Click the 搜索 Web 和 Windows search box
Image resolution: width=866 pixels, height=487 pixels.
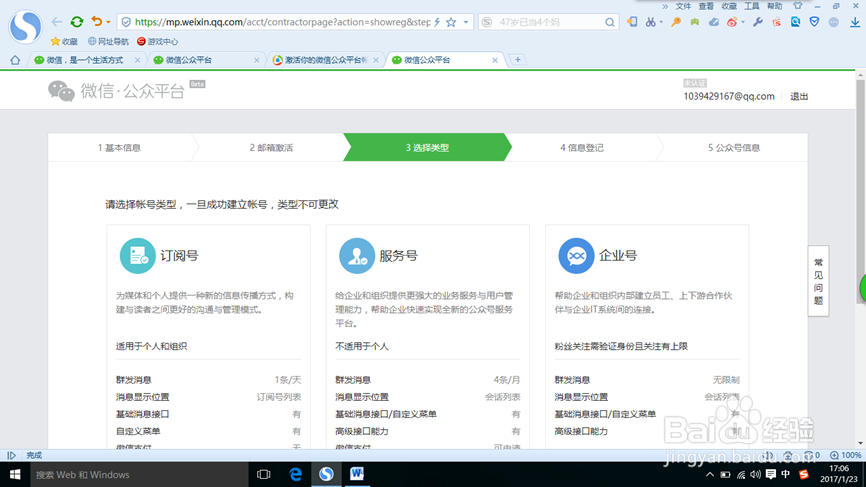click(x=139, y=474)
